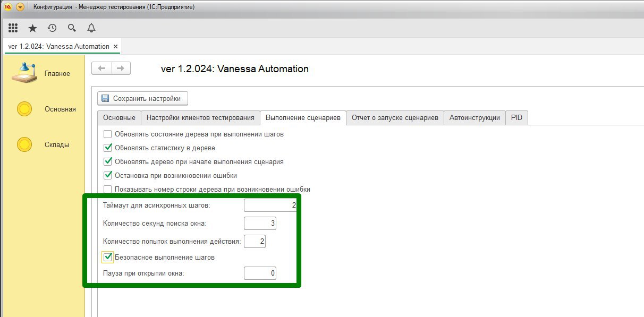
Task: Toggle Обновлять дерево при начале выполнения сценария
Action: point(108,161)
